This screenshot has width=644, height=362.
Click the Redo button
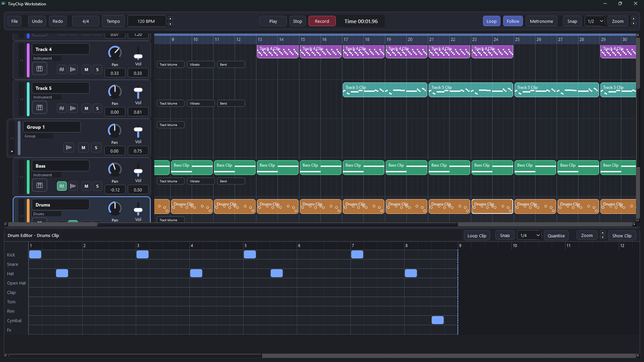[x=58, y=21]
